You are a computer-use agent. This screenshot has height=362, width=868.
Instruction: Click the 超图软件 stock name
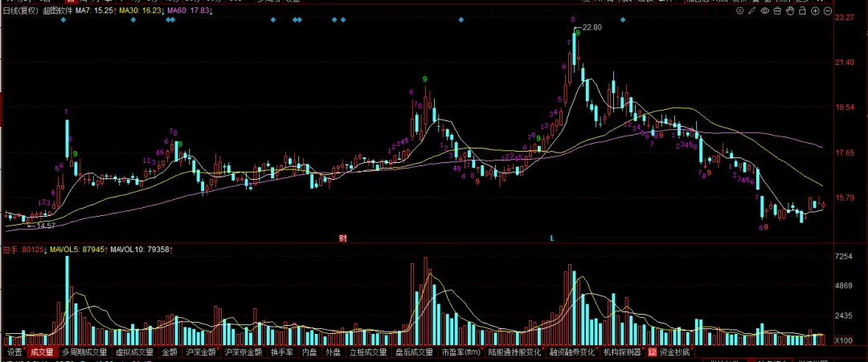click(58, 10)
